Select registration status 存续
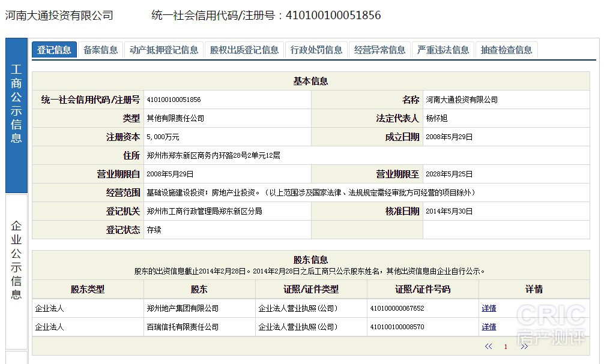The image size is (604, 364). tap(154, 230)
